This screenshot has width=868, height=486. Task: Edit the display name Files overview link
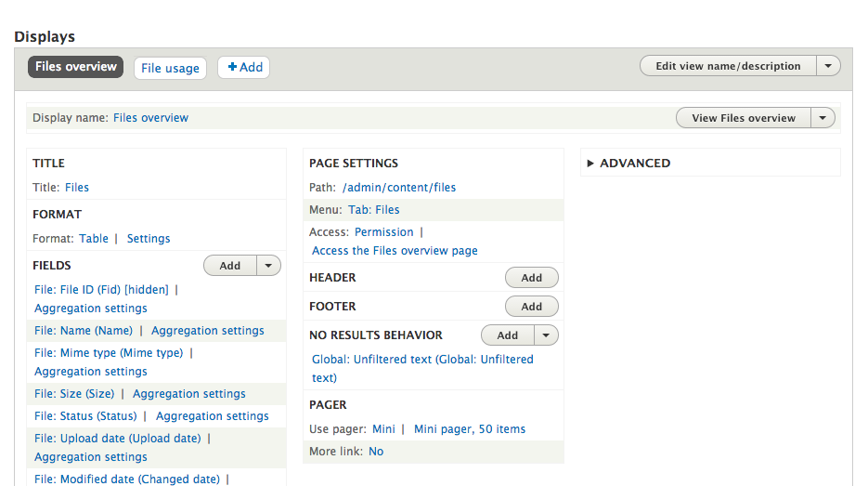click(x=150, y=118)
